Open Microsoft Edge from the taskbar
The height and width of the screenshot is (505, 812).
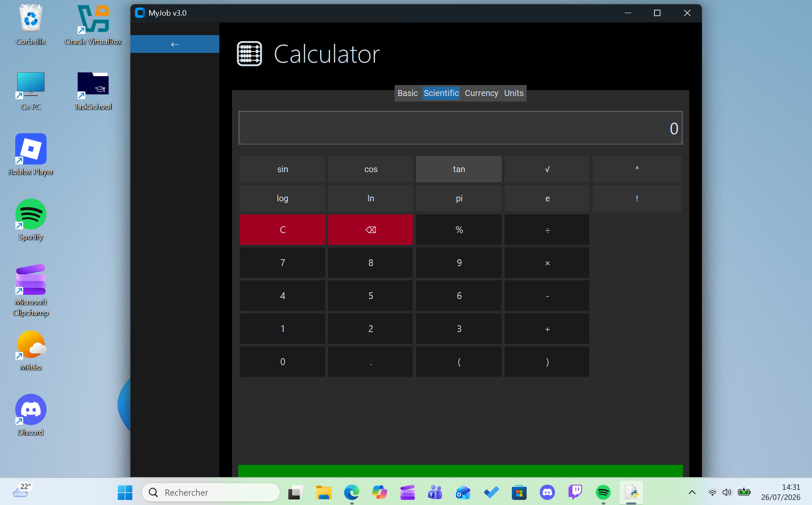351,492
